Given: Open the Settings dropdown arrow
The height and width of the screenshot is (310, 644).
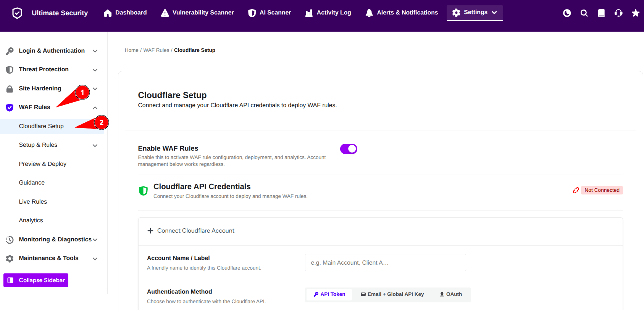Looking at the screenshot, I should (494, 13).
